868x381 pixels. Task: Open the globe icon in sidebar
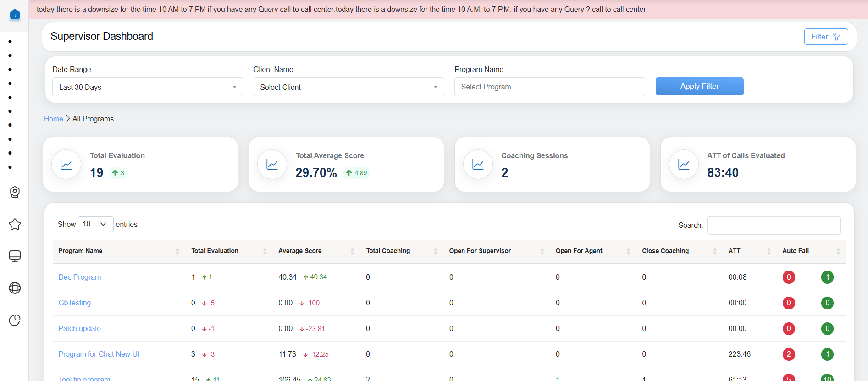click(15, 288)
